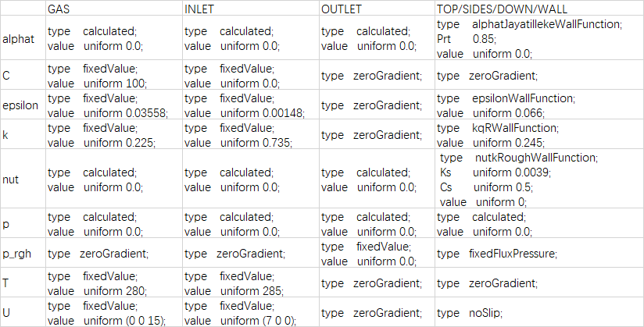Select the INLET column header
644x327 pixels.
(x=201, y=9)
